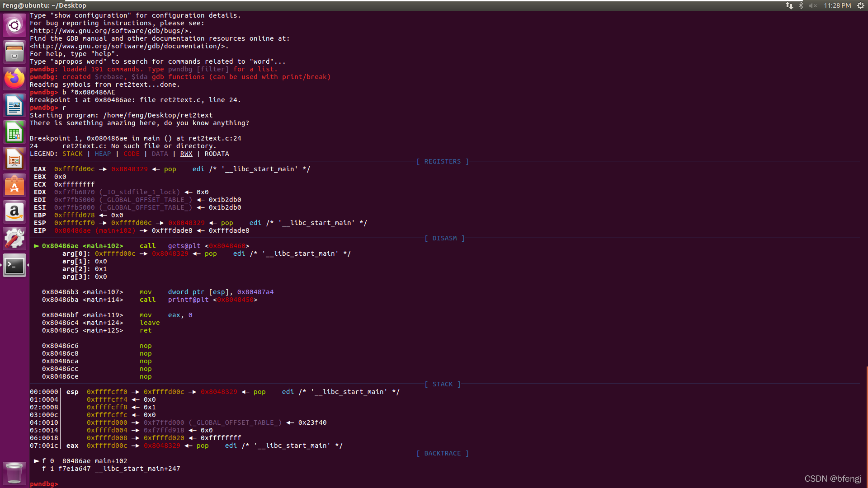The image size is (868, 488).
Task: Open the network connection indicator
Action: 789,5
